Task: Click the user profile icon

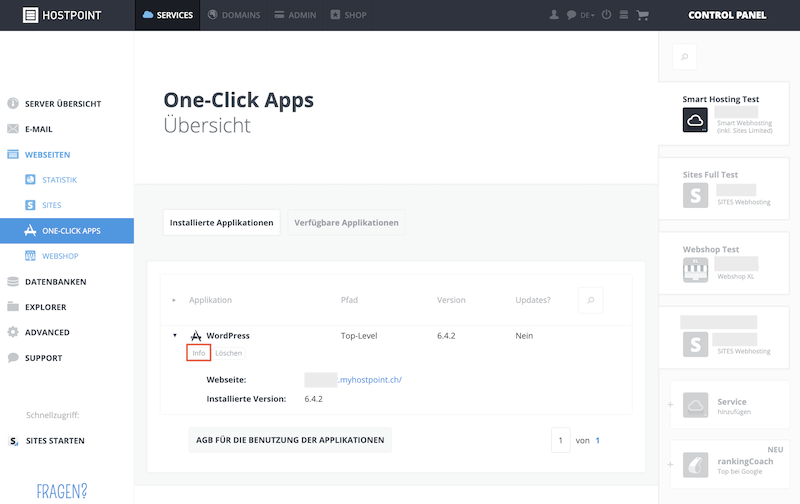Action: click(x=554, y=15)
